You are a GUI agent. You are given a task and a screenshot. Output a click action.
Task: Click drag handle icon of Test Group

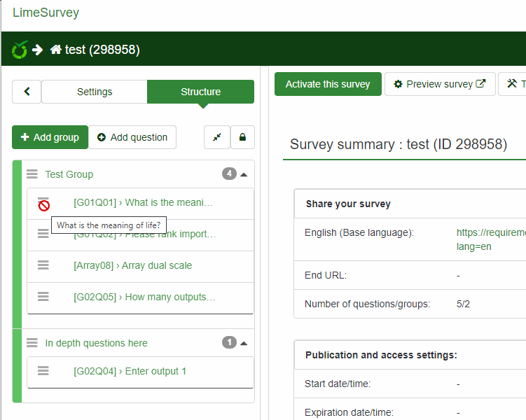[32, 174]
